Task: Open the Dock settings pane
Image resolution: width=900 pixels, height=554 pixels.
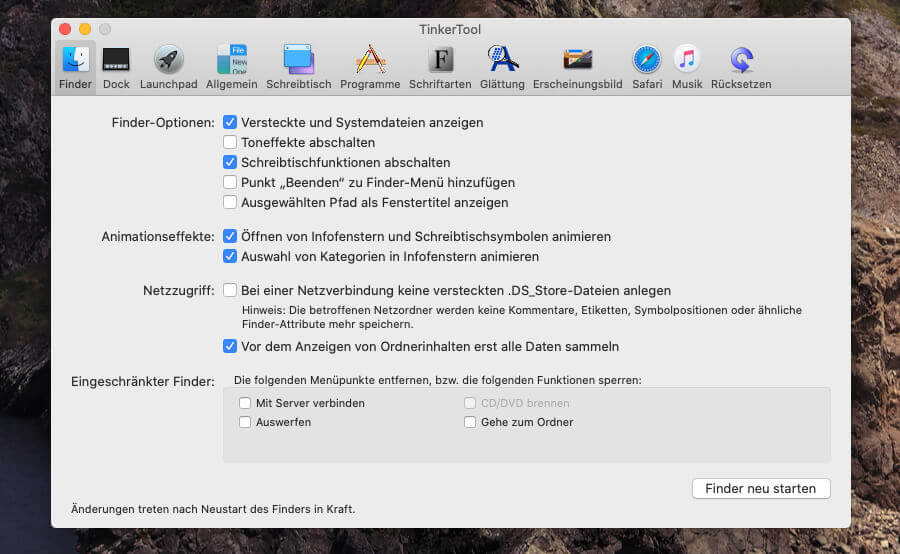Action: coord(116,67)
